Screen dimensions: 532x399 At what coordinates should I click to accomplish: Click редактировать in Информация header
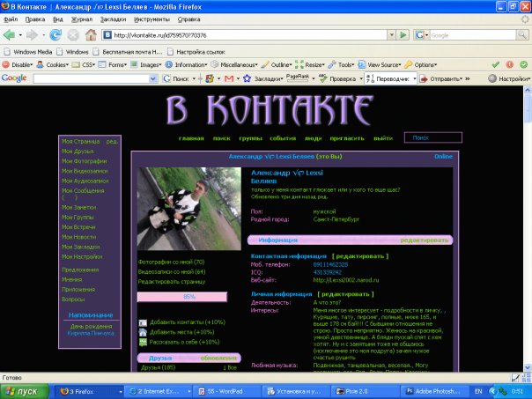click(x=425, y=240)
